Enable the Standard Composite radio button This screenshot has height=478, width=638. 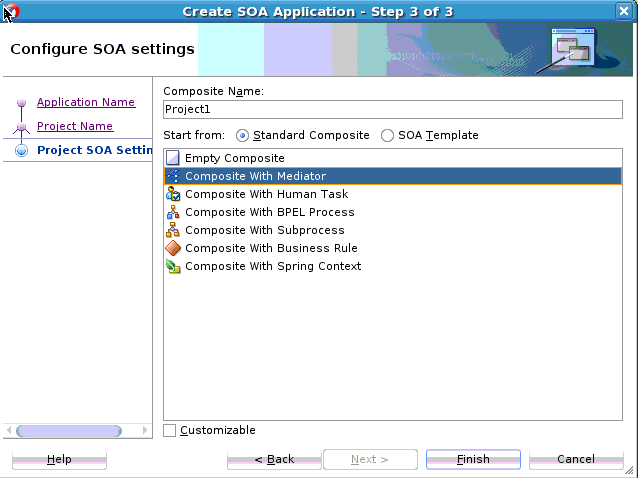click(x=242, y=135)
